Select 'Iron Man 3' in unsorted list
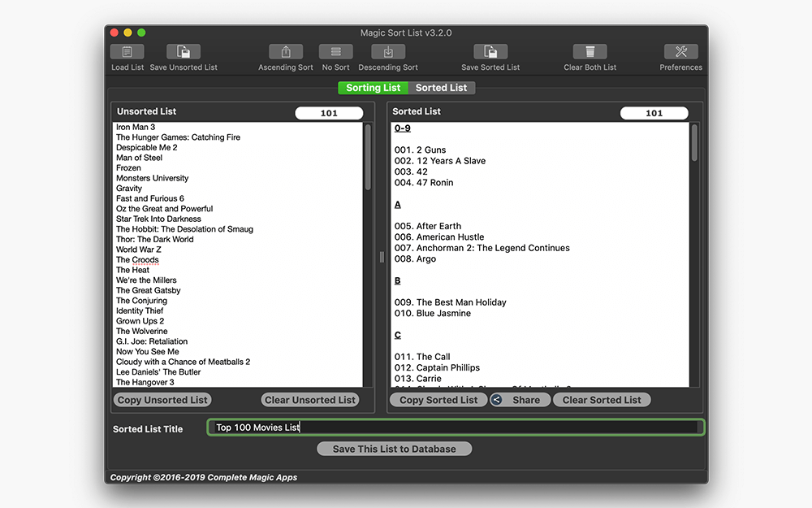The height and width of the screenshot is (508, 812). click(x=135, y=127)
